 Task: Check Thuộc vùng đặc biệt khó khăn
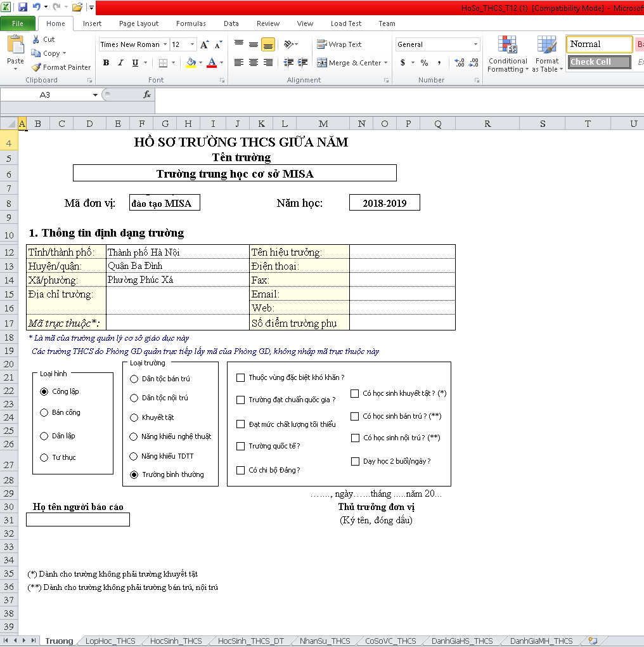[240, 377]
